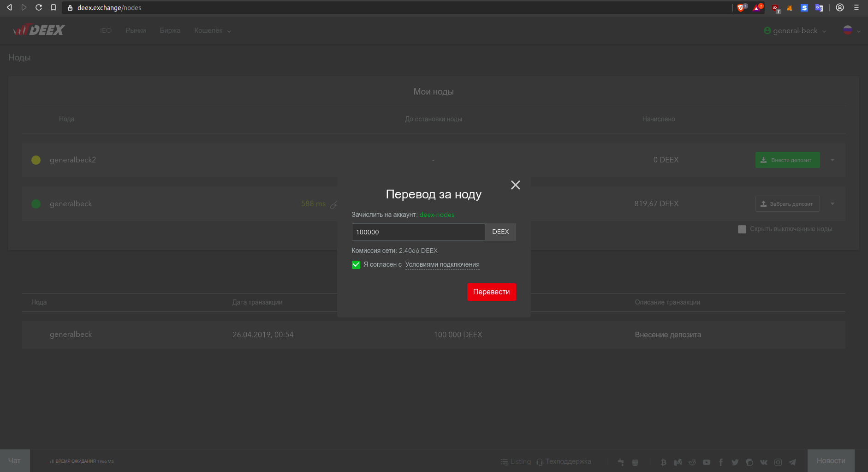Open the Listing link in footer
This screenshot has height=472, width=868.
point(516,461)
